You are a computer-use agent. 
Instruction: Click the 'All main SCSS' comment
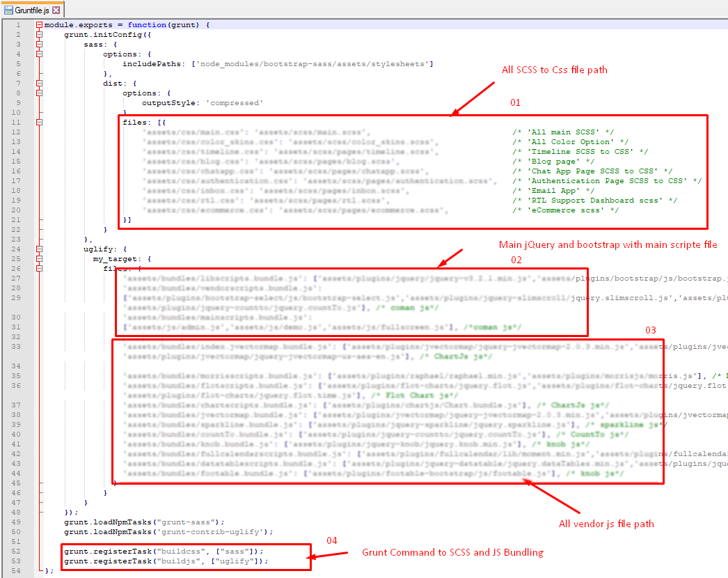(562, 132)
